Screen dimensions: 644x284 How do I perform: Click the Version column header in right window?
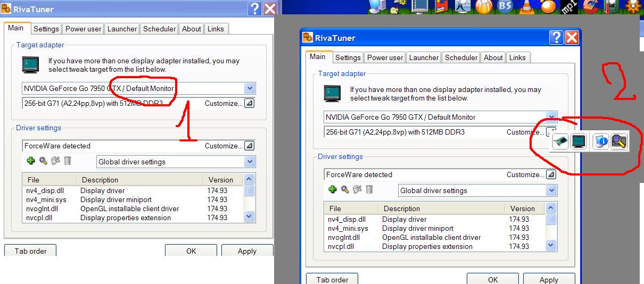point(525,208)
